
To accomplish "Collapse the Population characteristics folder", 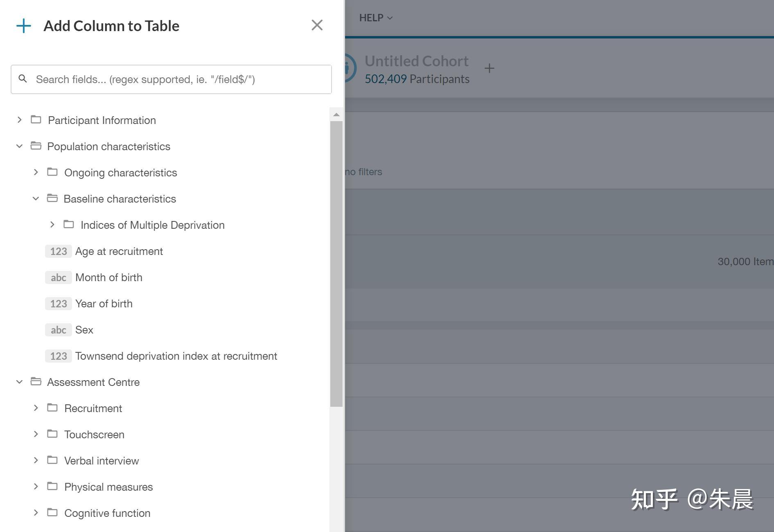I will coord(19,146).
